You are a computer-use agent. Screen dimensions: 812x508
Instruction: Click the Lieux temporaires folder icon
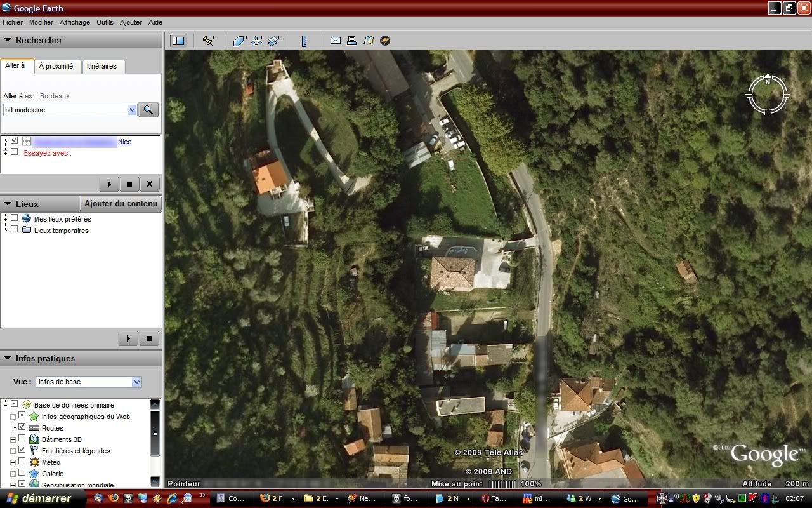pyautogui.click(x=27, y=230)
